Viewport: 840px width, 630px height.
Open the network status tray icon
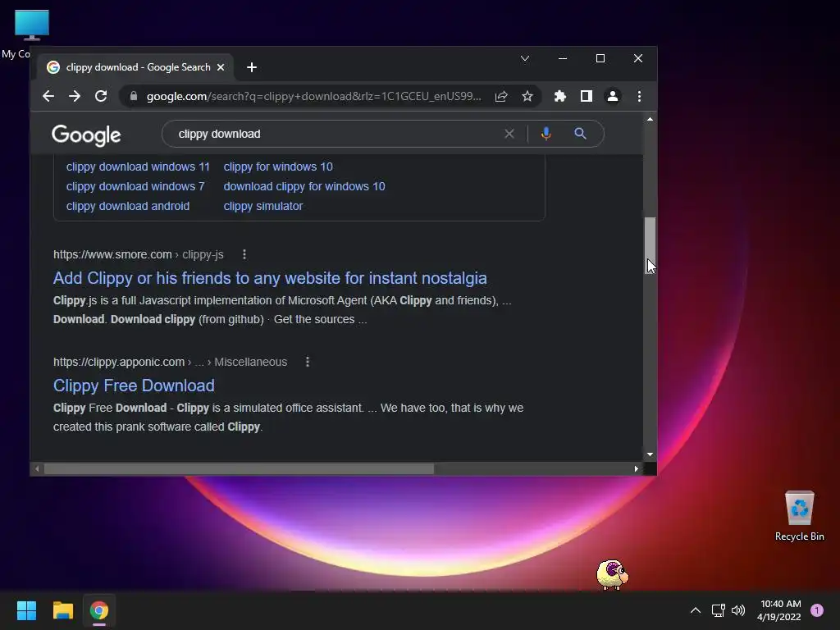718,610
